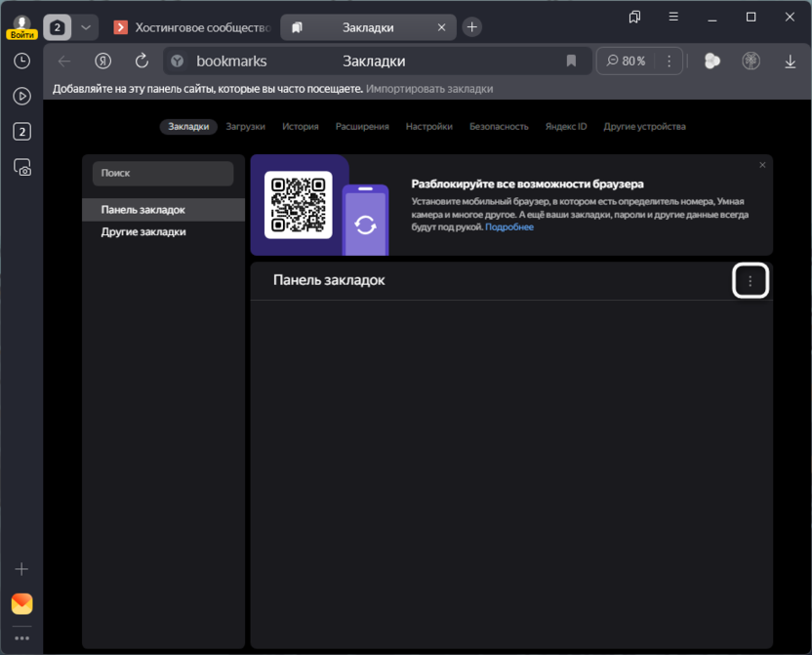Reload the page with the refresh icon

point(142,61)
